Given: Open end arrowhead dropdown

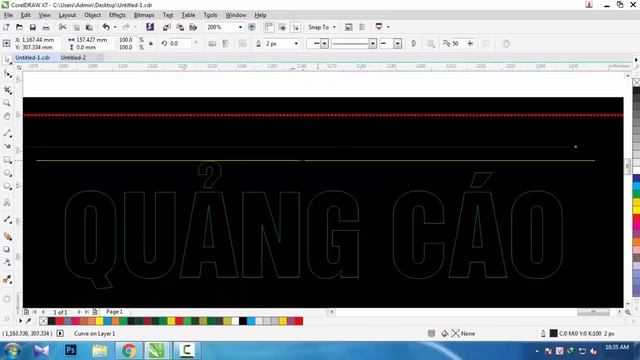Looking at the screenshot, I should (x=398, y=43).
